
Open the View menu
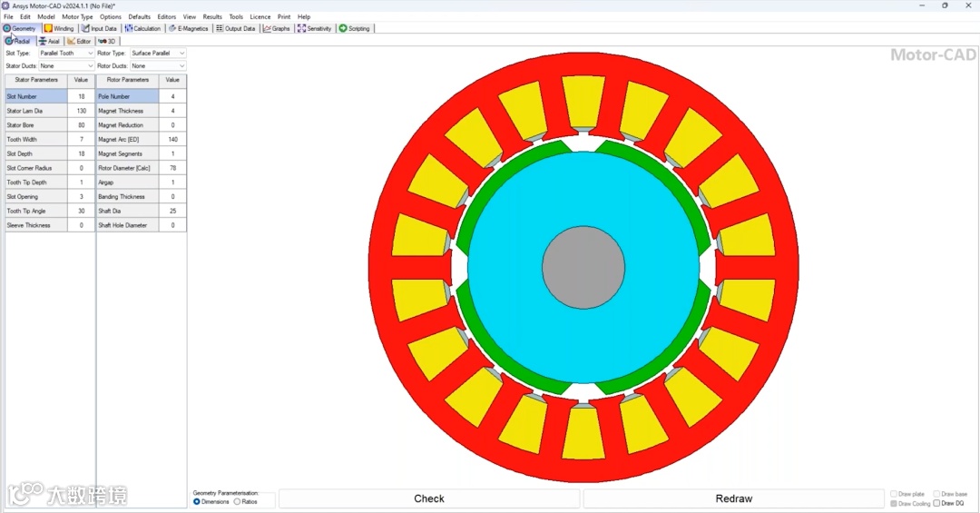190,17
